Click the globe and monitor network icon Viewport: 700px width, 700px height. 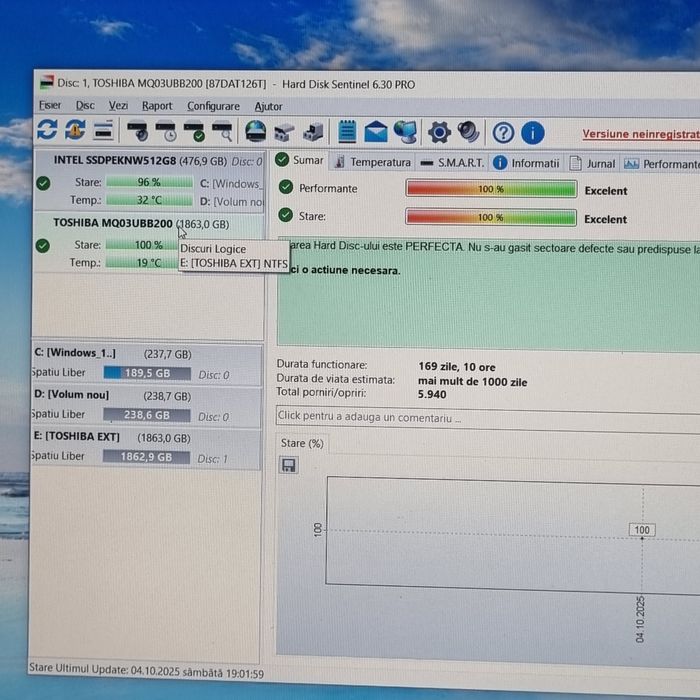405,132
